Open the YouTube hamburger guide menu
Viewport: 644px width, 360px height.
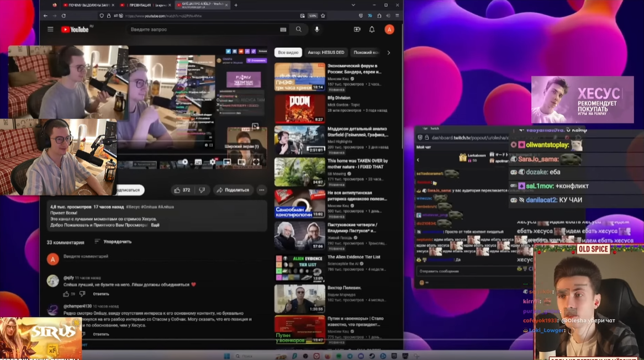[50, 29]
